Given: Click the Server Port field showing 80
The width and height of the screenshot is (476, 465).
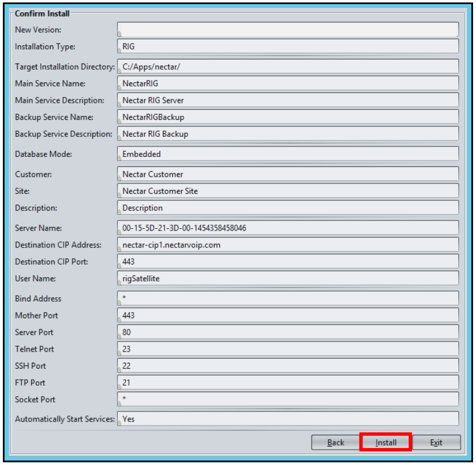Looking at the screenshot, I should [288, 332].
